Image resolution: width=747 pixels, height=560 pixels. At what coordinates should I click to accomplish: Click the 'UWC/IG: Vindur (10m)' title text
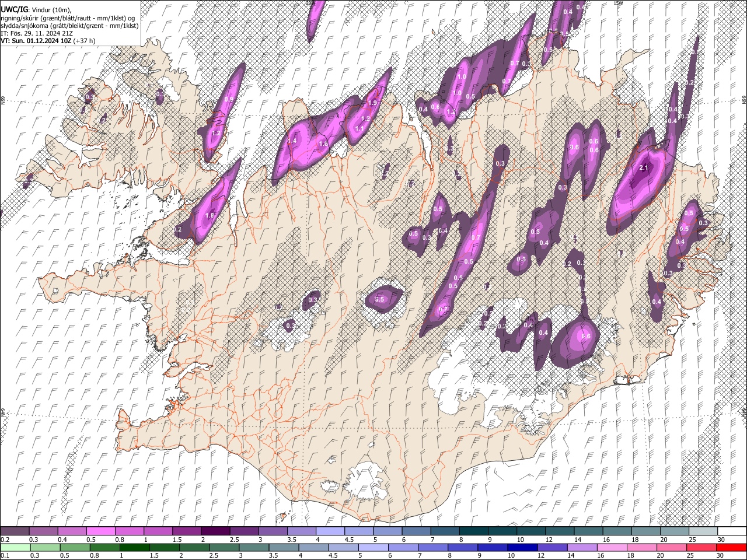[x=36, y=10]
